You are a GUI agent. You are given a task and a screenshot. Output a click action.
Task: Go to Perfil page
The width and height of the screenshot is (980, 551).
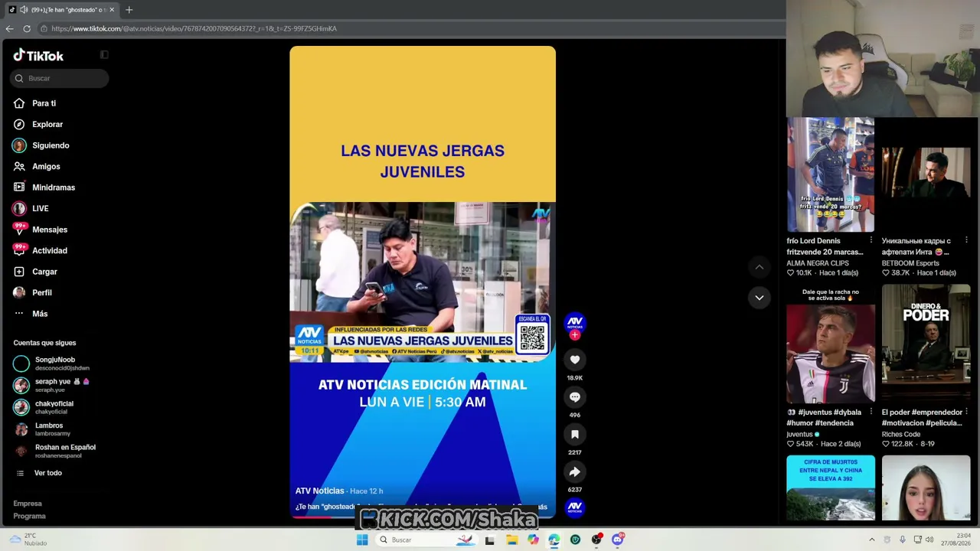[x=33, y=292]
